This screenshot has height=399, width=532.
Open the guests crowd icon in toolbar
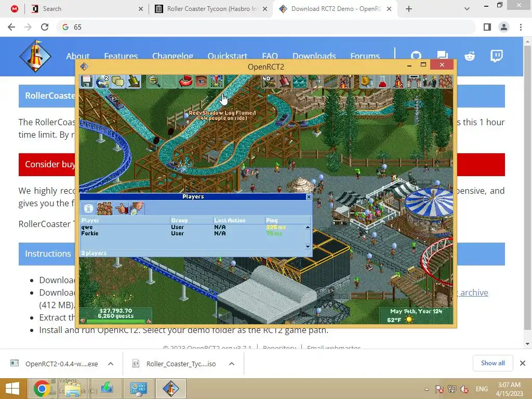(x=445, y=82)
